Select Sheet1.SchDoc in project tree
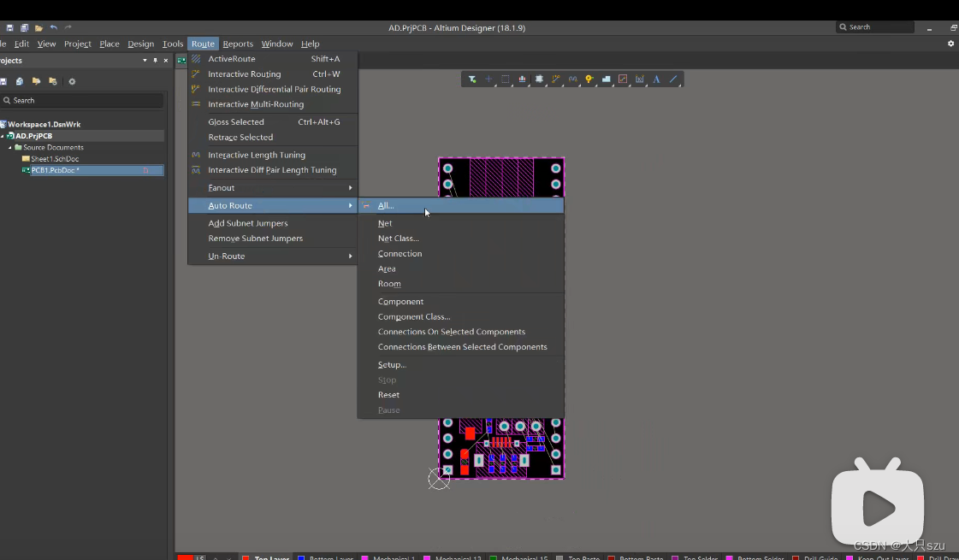959x560 pixels. coord(55,159)
